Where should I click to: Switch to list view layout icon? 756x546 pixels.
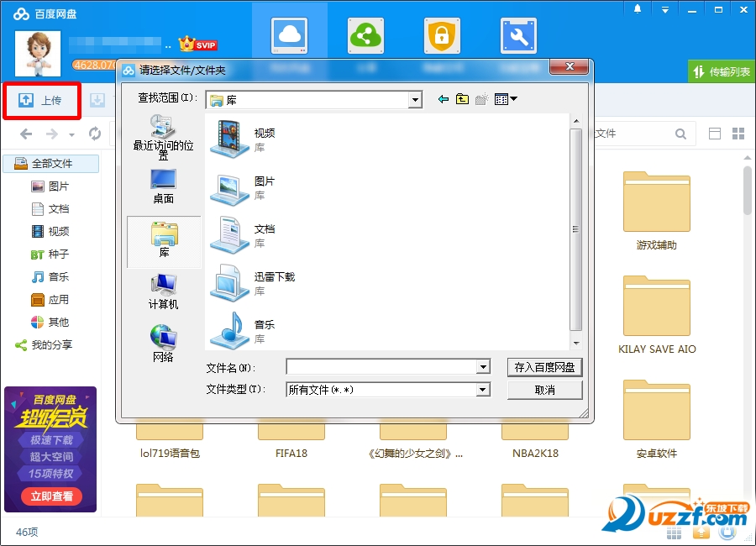tap(715, 134)
